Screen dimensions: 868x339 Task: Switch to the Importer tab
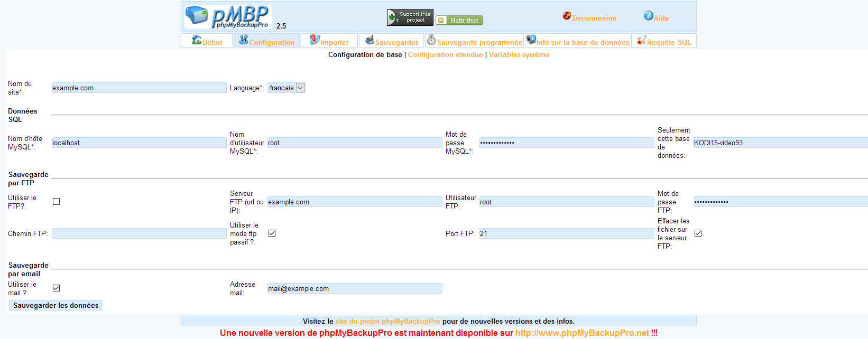click(x=329, y=41)
